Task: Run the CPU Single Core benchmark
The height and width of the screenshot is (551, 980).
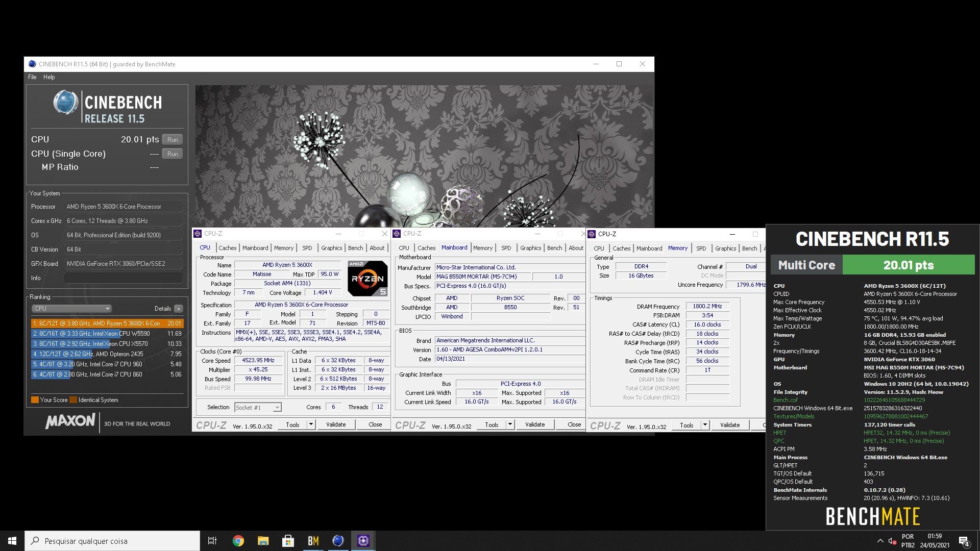Action: [x=173, y=154]
